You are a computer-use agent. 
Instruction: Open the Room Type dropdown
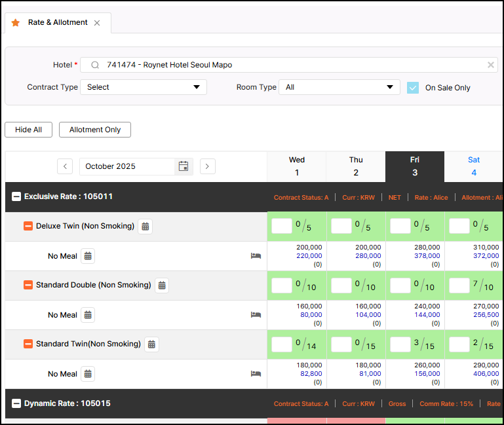pos(339,87)
